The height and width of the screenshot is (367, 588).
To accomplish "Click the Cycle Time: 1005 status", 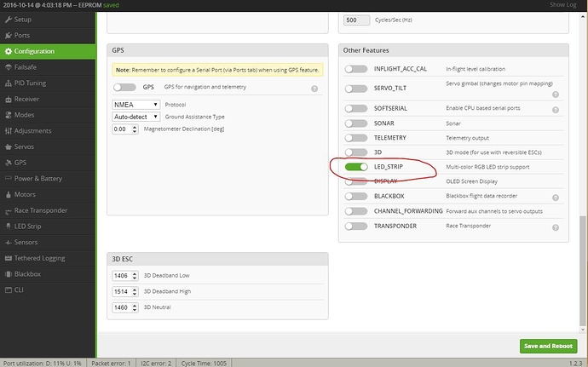I will [204, 364].
